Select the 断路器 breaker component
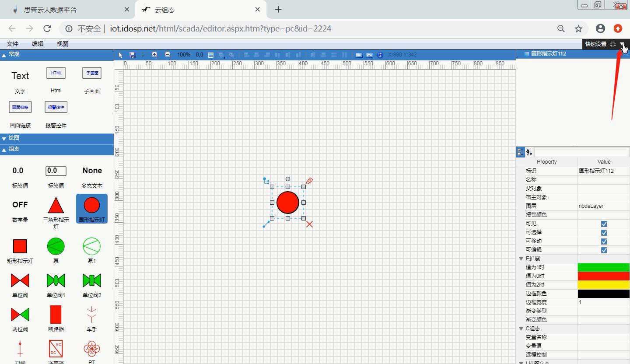630x364 pixels. coord(56,315)
